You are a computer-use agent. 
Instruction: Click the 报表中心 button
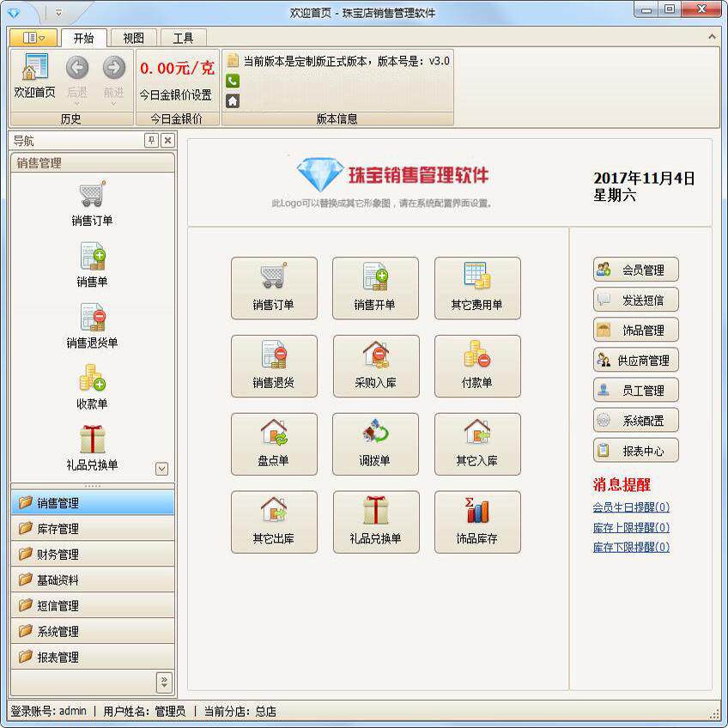[635, 451]
